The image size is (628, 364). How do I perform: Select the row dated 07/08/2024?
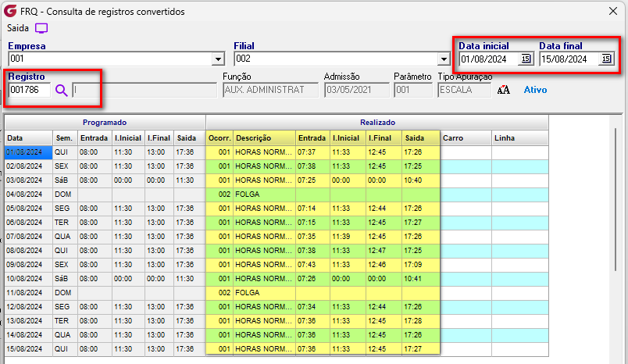pyautogui.click(x=277, y=236)
